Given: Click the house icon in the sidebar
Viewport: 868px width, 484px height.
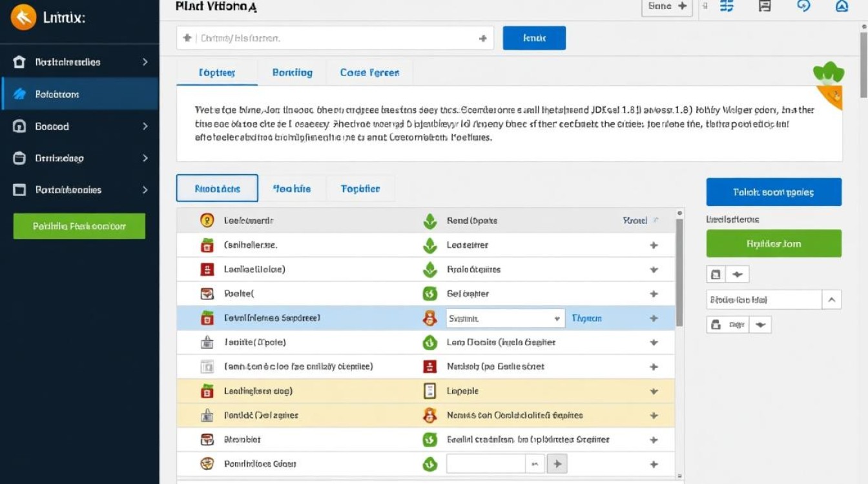Looking at the screenshot, I should point(19,62).
